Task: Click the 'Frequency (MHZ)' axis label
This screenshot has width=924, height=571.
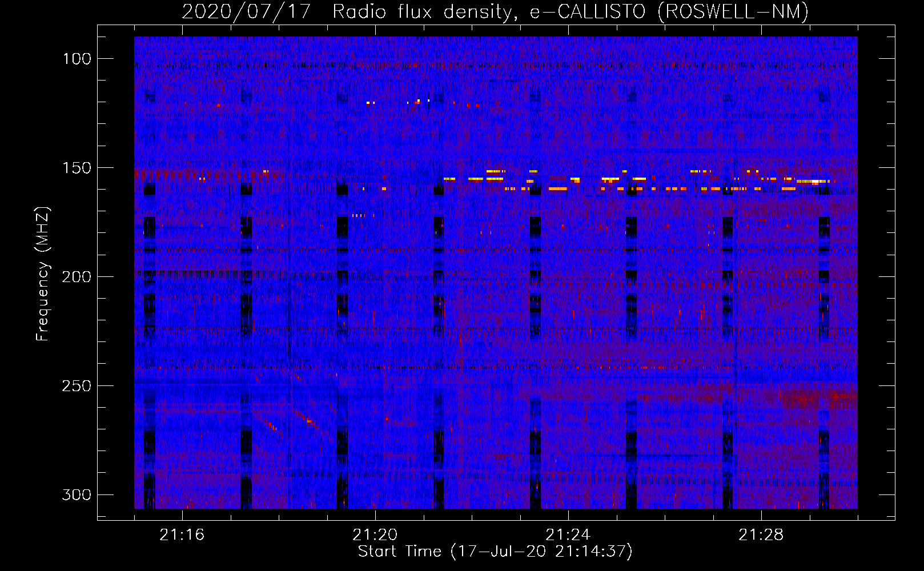Action: click(x=43, y=274)
